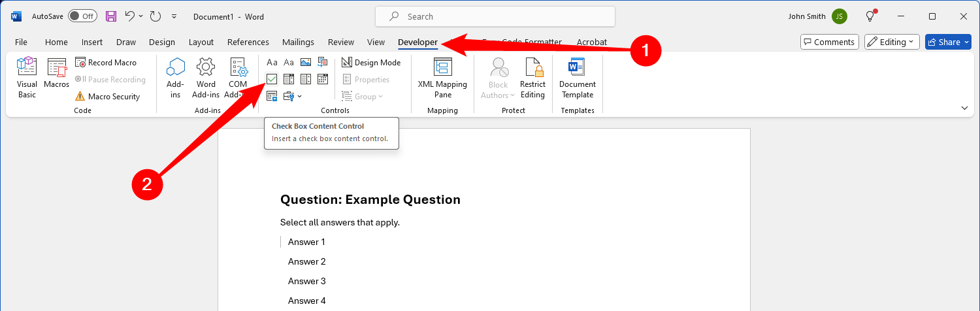Screen dimensions: 980x311
Task: Open Document Template dialog
Action: 578,78
